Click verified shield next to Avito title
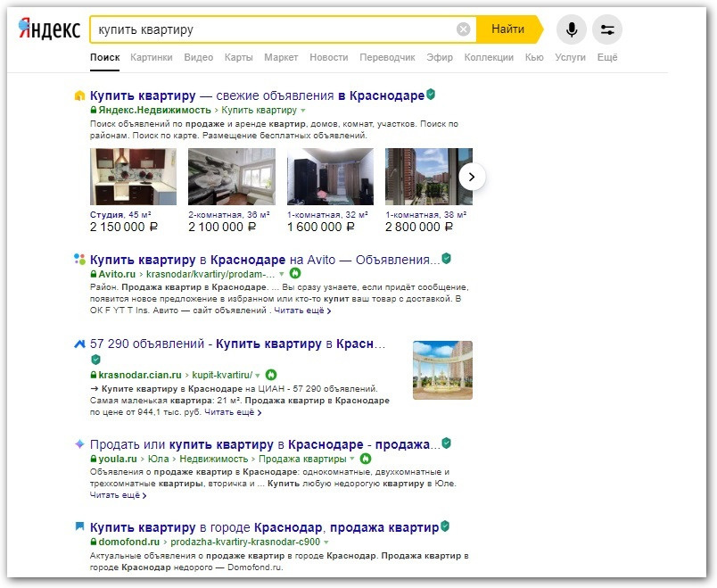717x588 pixels. pyautogui.click(x=446, y=259)
